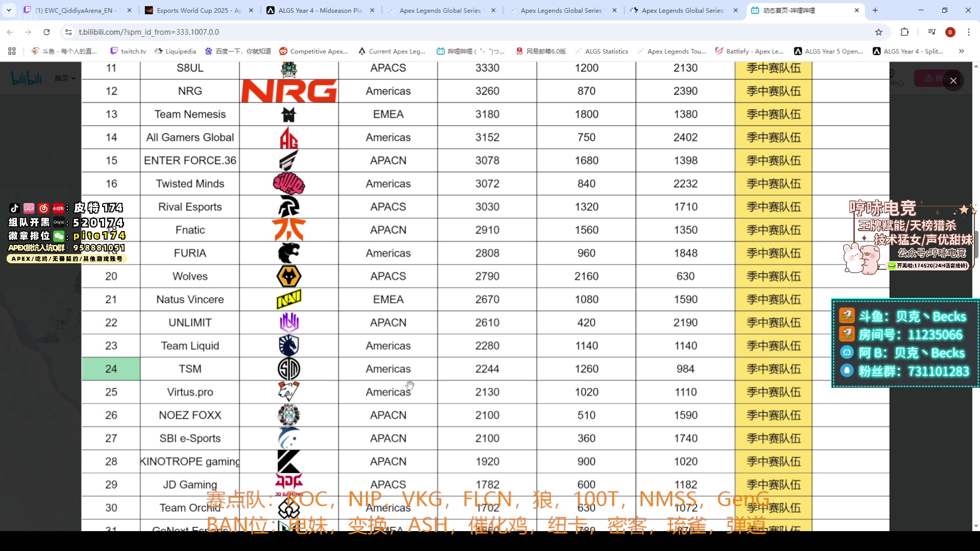Click the browser forward arrow

click(28, 32)
